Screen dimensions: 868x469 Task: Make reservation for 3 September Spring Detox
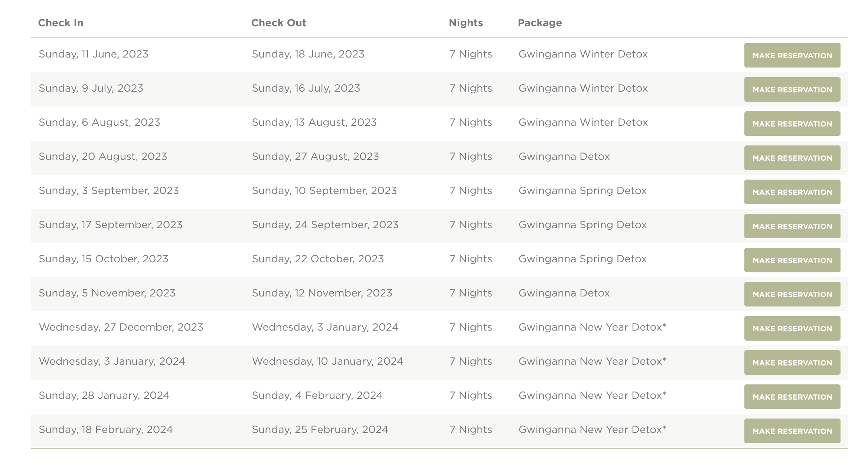tap(792, 192)
